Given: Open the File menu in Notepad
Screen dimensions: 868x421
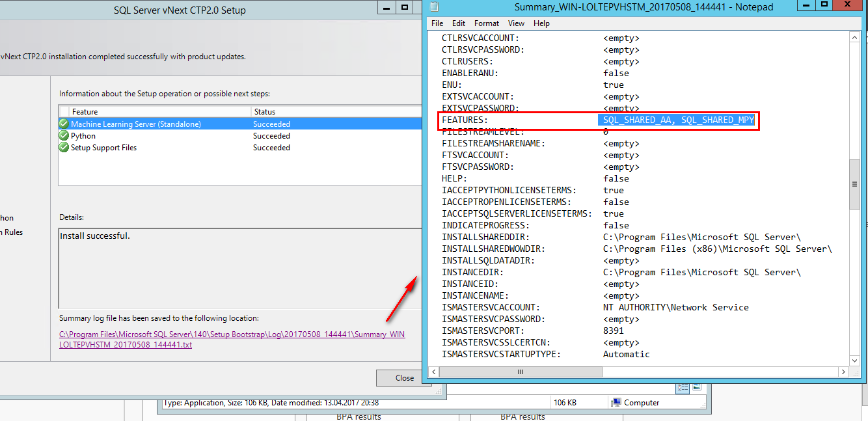Looking at the screenshot, I should pyautogui.click(x=437, y=23).
